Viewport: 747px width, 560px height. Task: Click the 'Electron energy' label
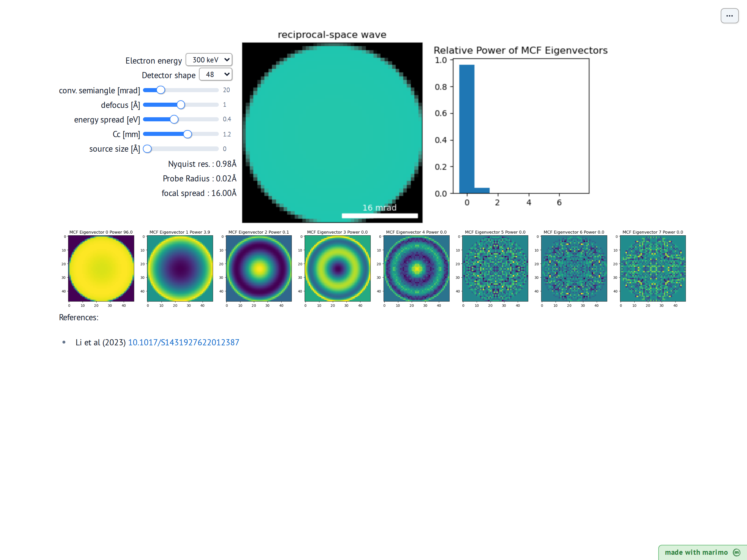154,61
